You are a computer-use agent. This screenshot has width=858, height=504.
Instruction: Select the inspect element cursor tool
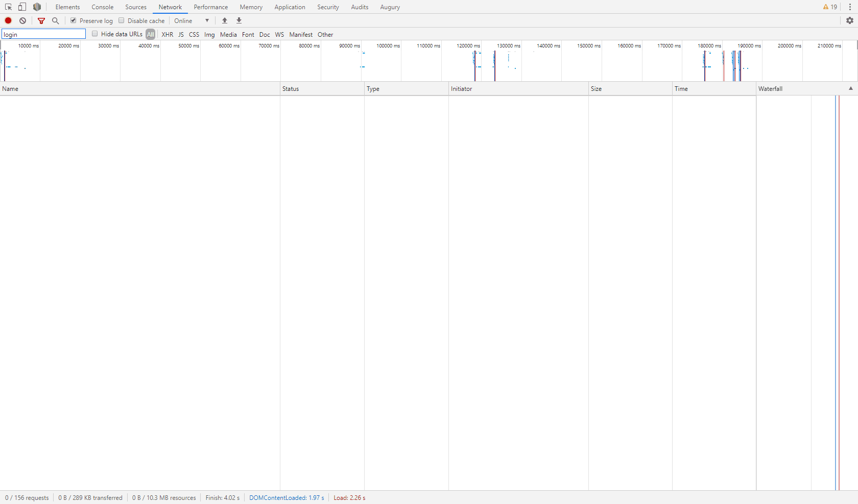pos(8,7)
